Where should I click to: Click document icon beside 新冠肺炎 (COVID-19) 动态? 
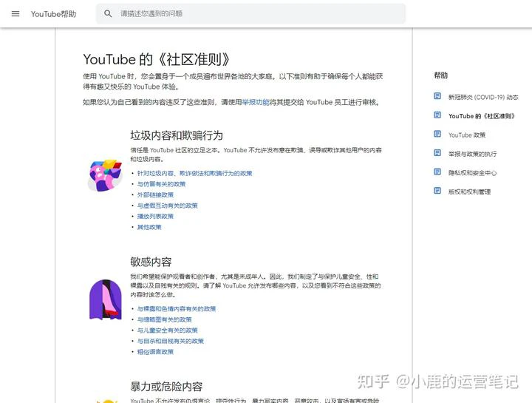(x=437, y=96)
